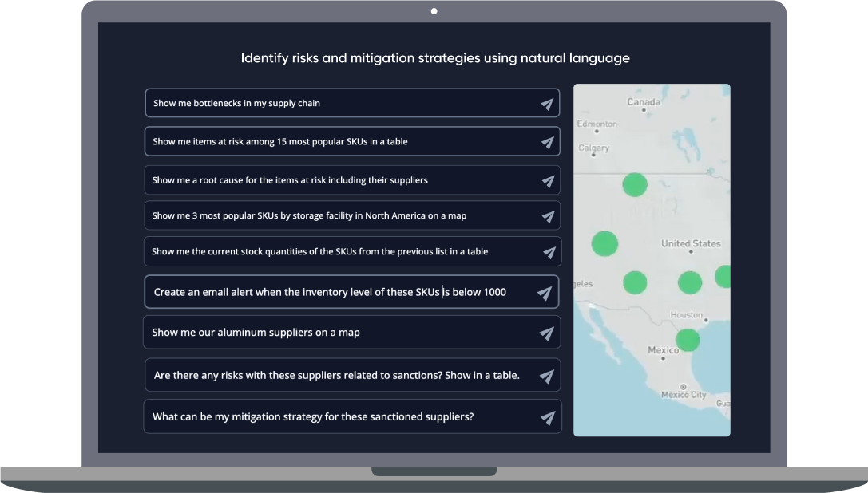Click the 'Mexico City' label on the map
The width and height of the screenshot is (868, 493).
(684, 395)
